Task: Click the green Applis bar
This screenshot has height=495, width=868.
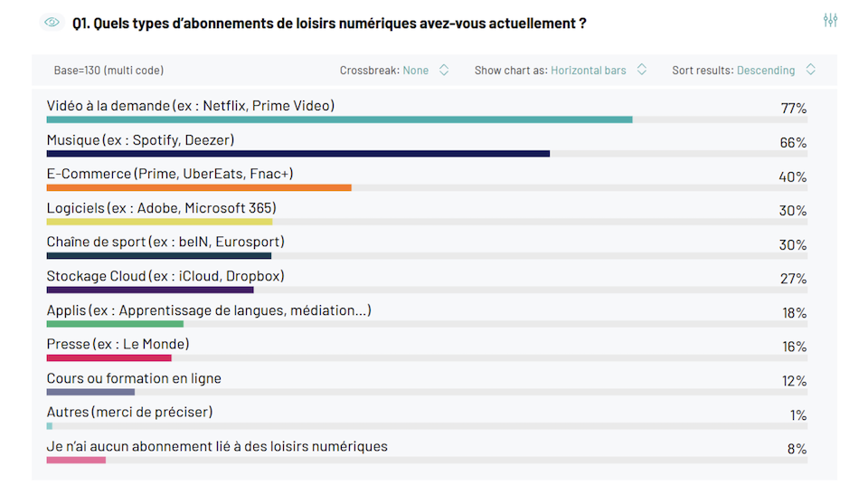Action: pyautogui.click(x=115, y=324)
